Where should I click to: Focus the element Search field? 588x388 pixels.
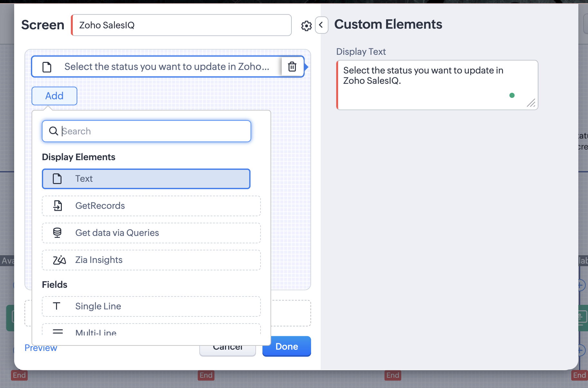[x=155, y=131]
